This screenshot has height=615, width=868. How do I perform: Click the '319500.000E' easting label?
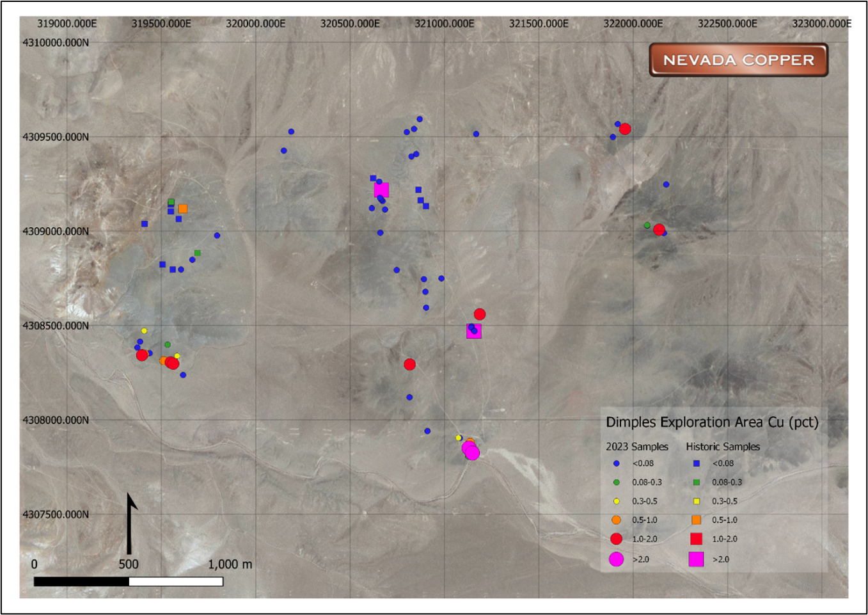(x=161, y=24)
